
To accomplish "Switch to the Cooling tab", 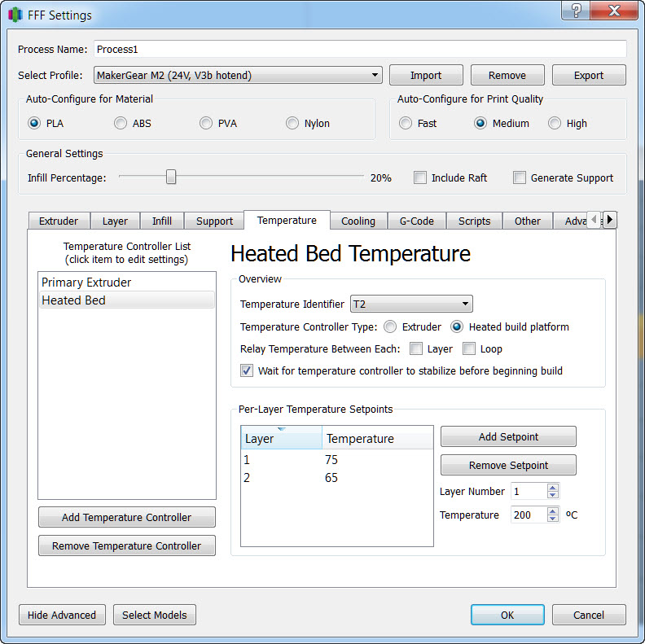I will coord(358,221).
